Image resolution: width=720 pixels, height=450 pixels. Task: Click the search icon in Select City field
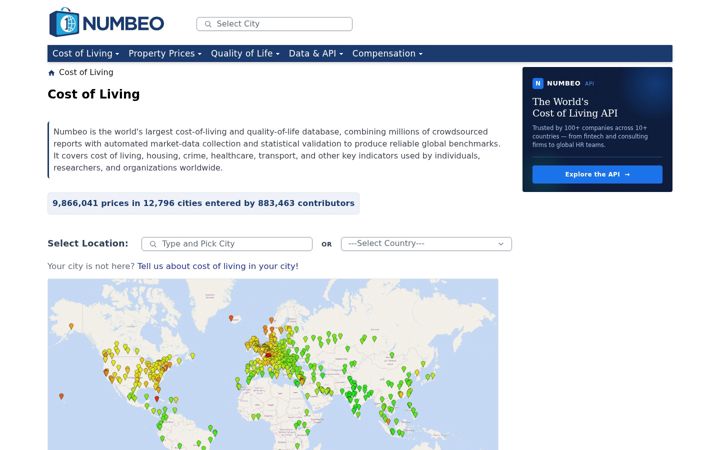[x=208, y=24]
